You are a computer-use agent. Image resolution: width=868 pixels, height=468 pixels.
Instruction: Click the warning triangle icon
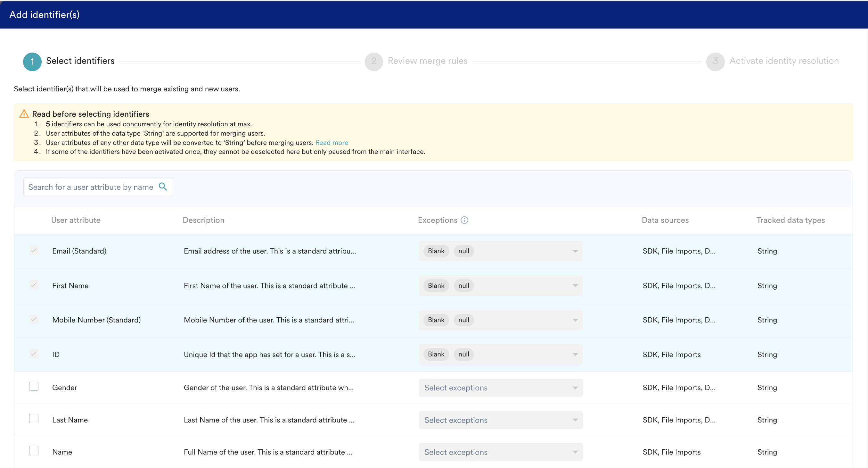(24, 113)
